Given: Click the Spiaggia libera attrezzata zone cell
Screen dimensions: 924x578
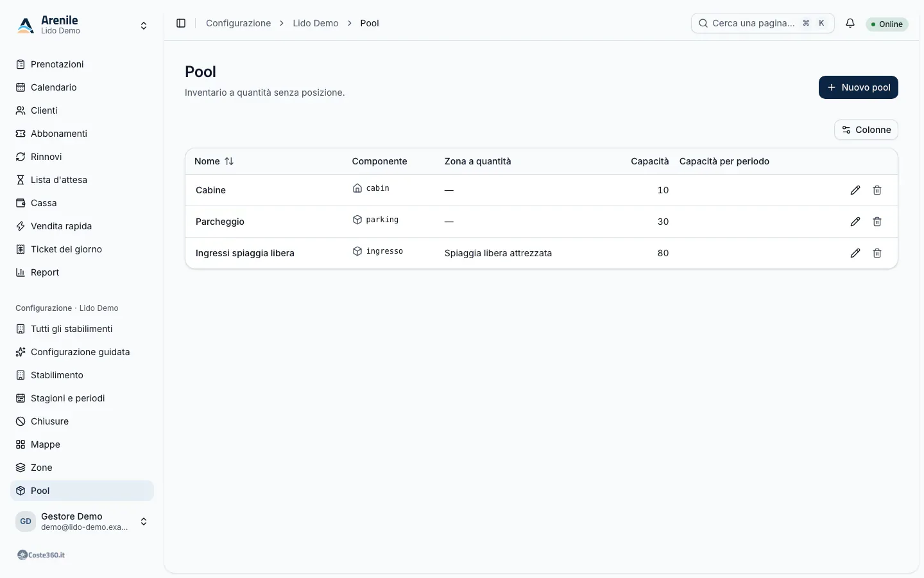Looking at the screenshot, I should (498, 253).
